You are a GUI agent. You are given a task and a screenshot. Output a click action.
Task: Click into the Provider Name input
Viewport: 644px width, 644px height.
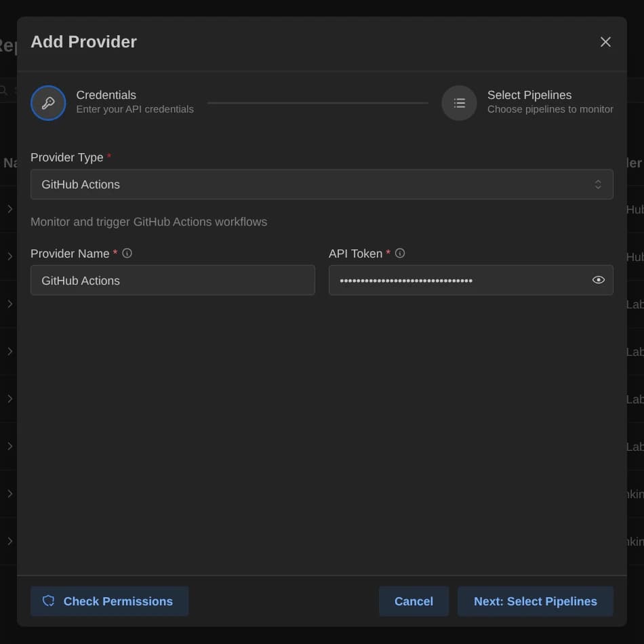(172, 280)
